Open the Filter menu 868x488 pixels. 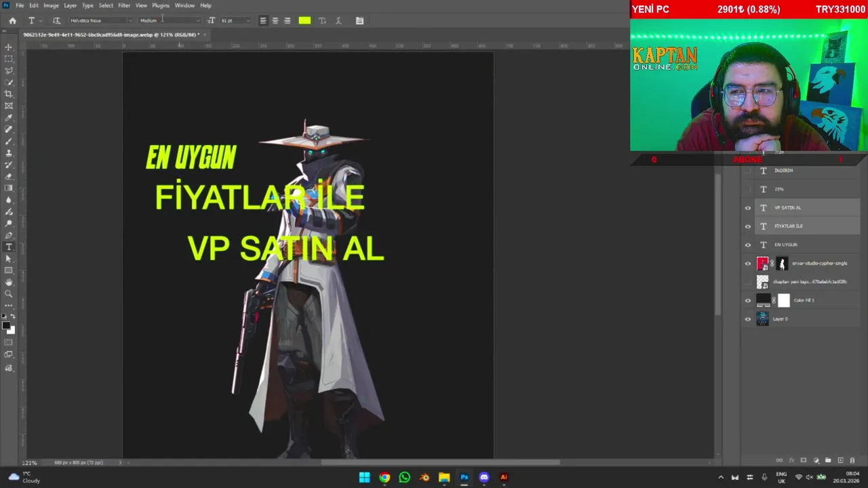click(124, 5)
